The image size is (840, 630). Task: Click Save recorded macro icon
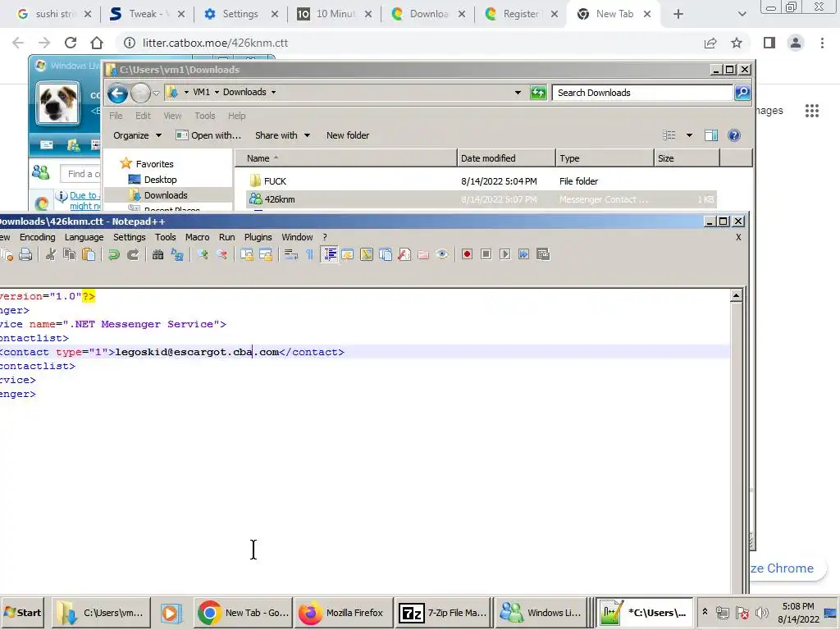tap(543, 254)
